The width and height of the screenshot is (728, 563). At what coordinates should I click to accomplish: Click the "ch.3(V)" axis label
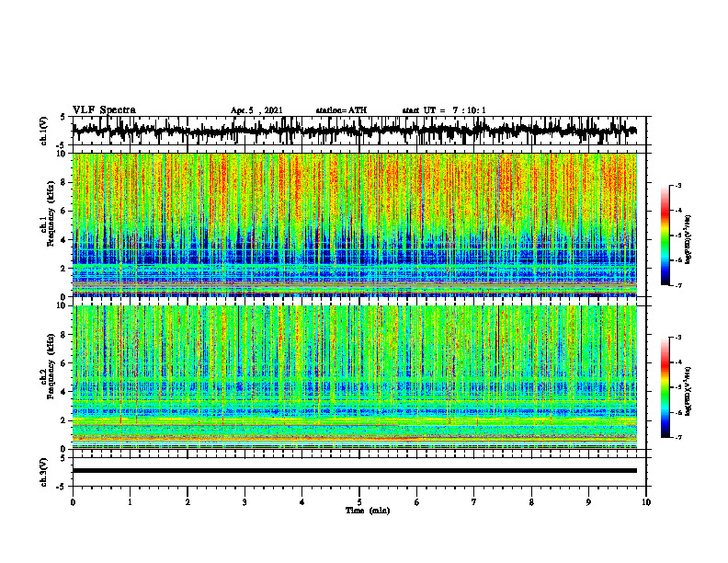[x=43, y=473]
